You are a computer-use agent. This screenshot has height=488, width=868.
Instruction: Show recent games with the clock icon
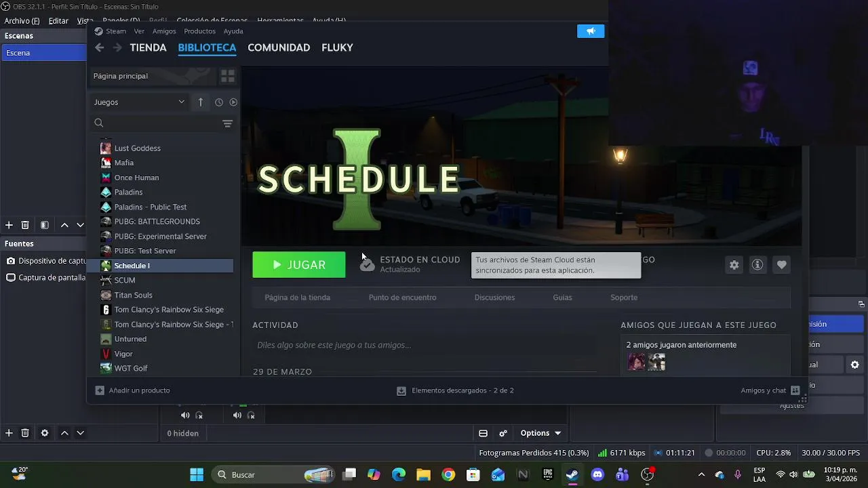pos(219,102)
